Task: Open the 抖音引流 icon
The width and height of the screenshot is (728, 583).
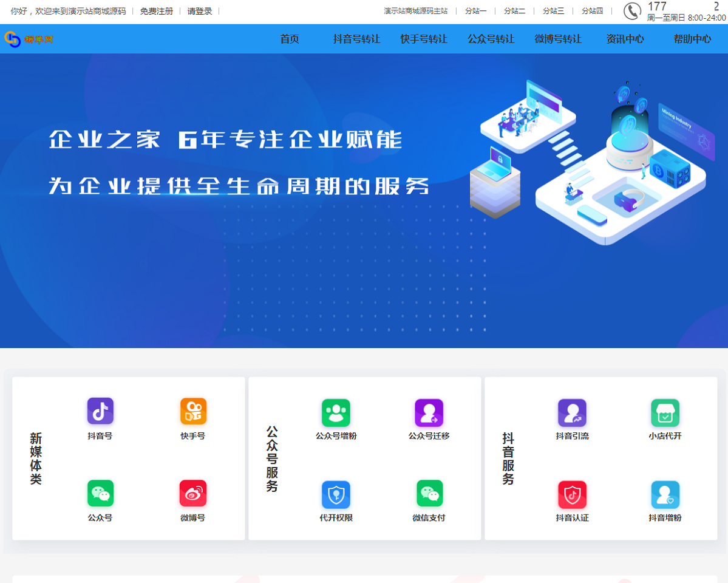Action: coord(572,412)
